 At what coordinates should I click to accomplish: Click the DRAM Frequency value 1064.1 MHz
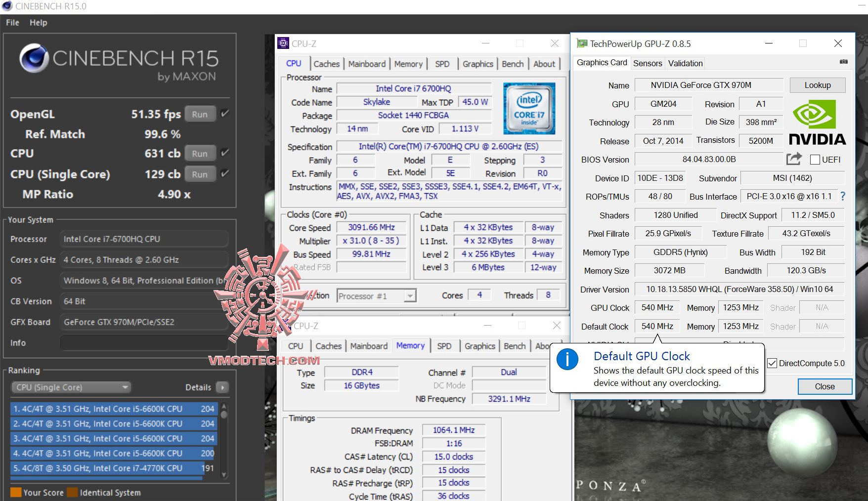454,430
